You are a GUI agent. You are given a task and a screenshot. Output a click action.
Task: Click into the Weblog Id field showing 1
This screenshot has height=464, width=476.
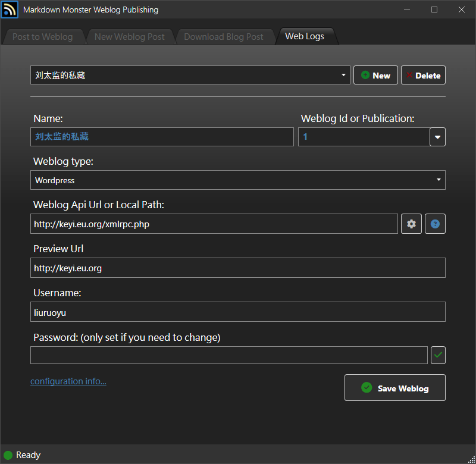(364, 137)
